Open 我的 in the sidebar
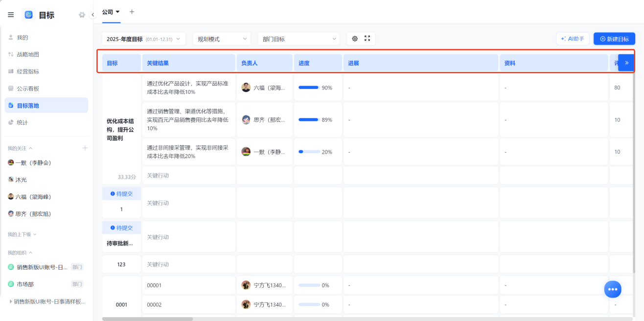644x321 pixels. 46,37
